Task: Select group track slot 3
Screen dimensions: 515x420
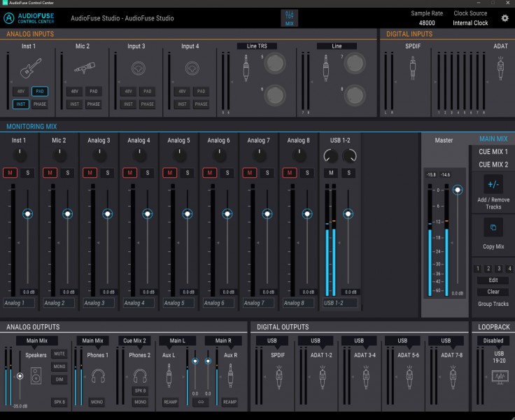Action: pyautogui.click(x=499, y=269)
